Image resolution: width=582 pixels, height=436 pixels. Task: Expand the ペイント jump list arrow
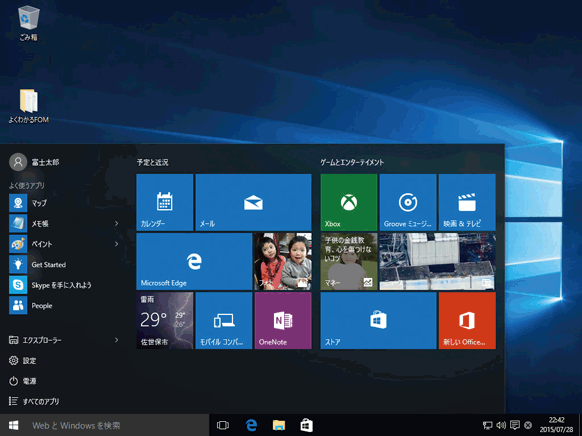click(117, 244)
